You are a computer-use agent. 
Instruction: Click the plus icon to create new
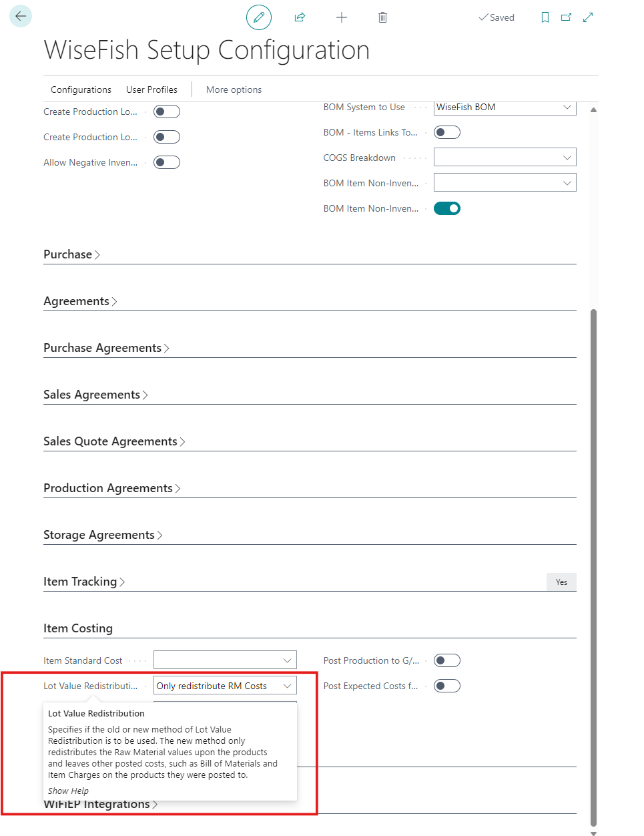tap(342, 17)
